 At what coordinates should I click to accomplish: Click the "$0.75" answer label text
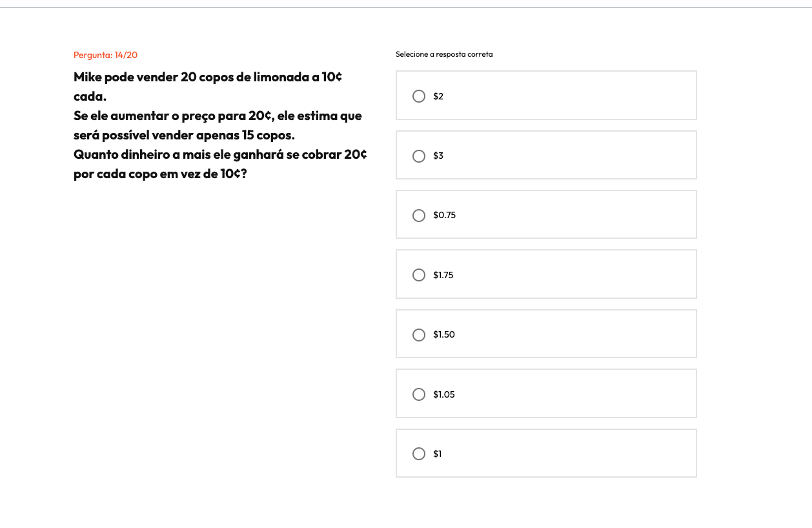(x=445, y=215)
